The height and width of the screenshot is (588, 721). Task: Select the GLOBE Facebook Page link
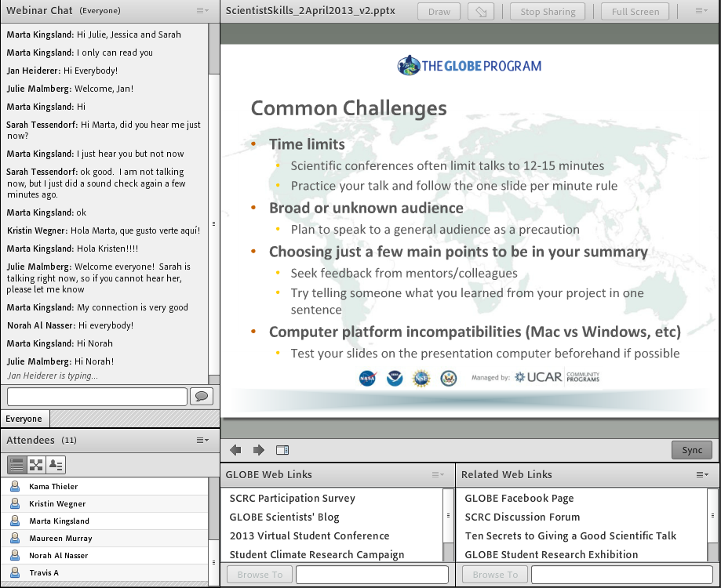click(x=519, y=499)
